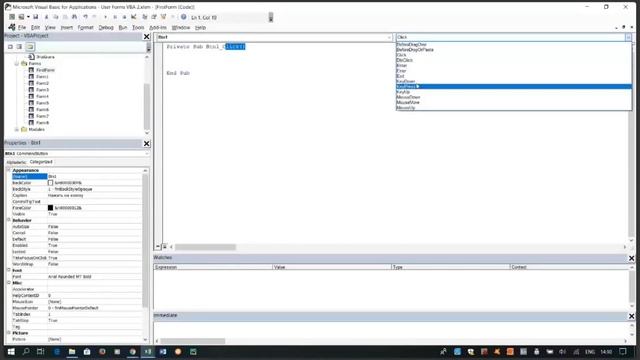Image resolution: width=640 pixels, height=360 pixels.
Task: Open the Tools menu
Action: [x=138, y=27]
